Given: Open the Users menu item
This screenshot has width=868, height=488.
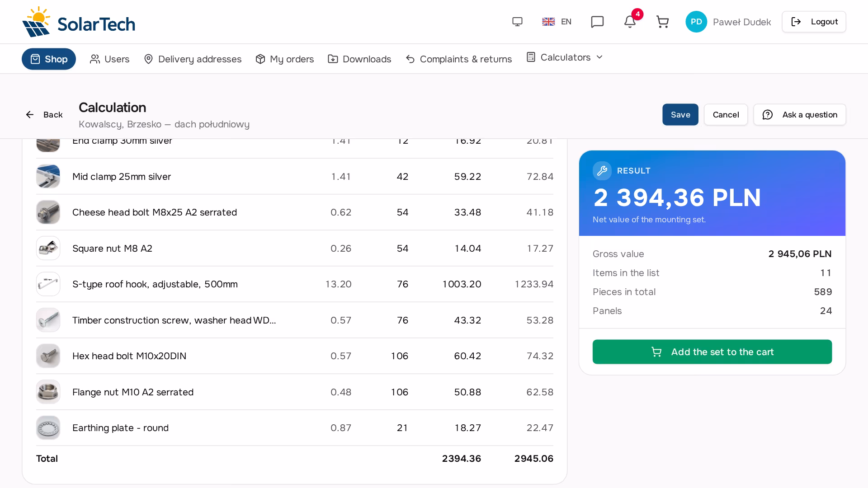Looking at the screenshot, I should click(x=109, y=59).
